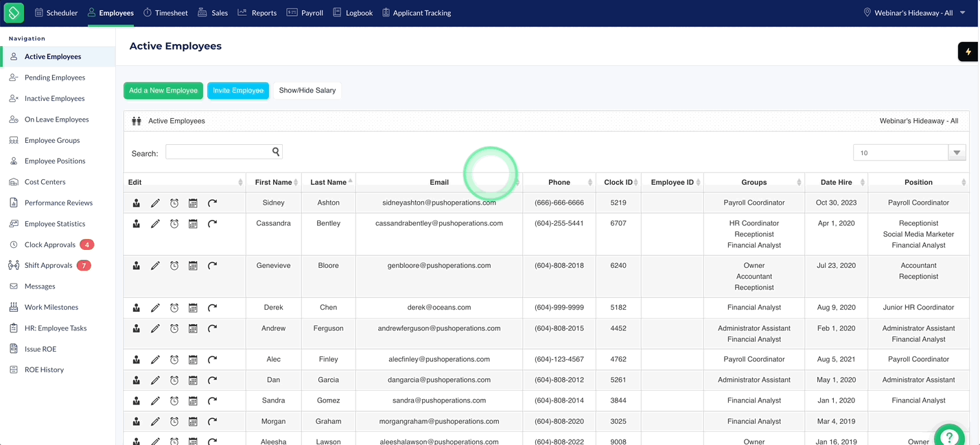Click the redo arrow icon for Morgan Graham
The width and height of the screenshot is (980, 445).
click(x=212, y=422)
